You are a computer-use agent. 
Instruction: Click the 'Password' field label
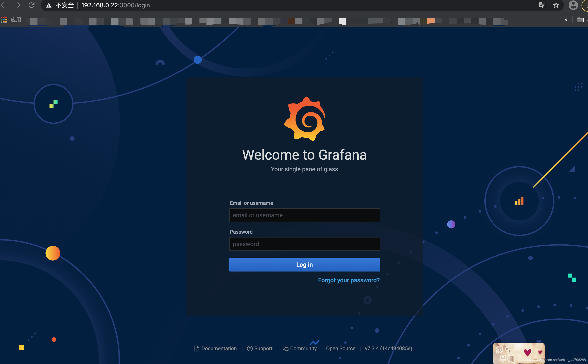click(241, 232)
